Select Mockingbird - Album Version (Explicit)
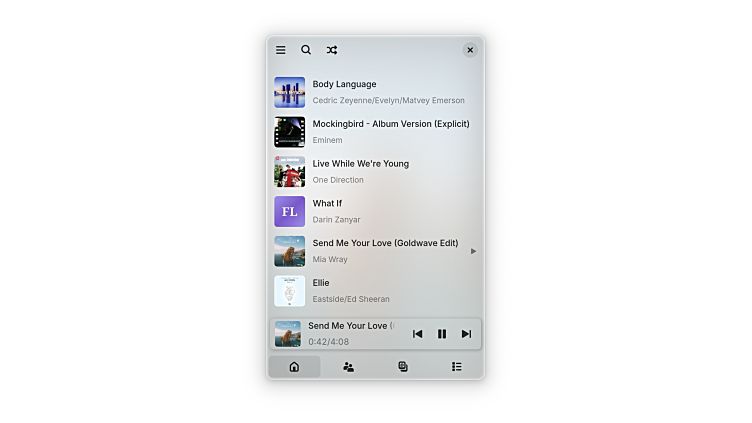752x423 pixels. coord(390,124)
